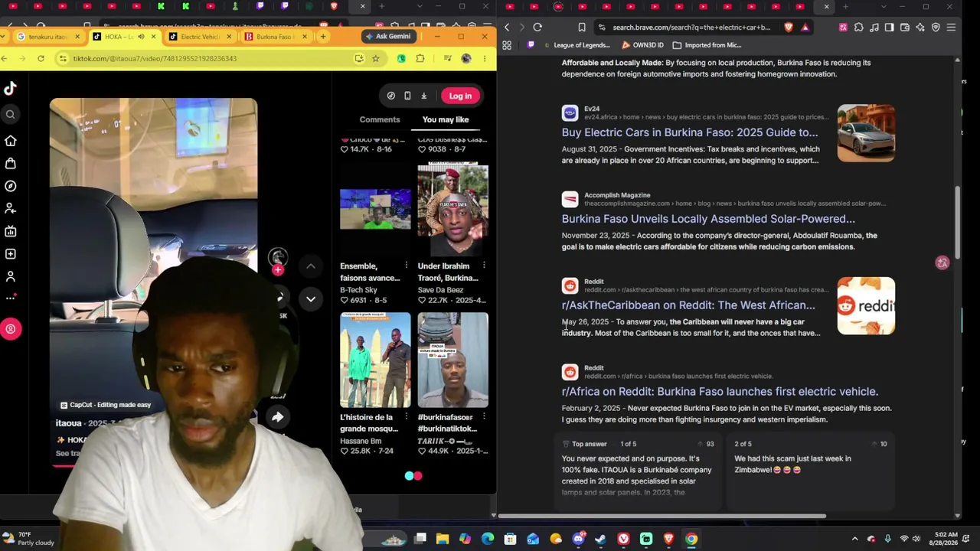Image resolution: width=980 pixels, height=551 pixels.
Task: Open Chrome tab search dropdown arrow
Action: (x=5, y=37)
